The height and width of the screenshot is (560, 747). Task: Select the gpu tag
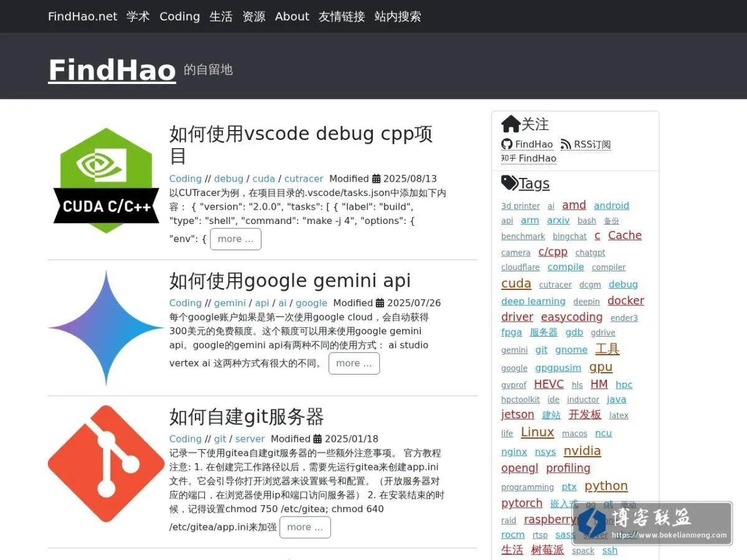(x=601, y=366)
